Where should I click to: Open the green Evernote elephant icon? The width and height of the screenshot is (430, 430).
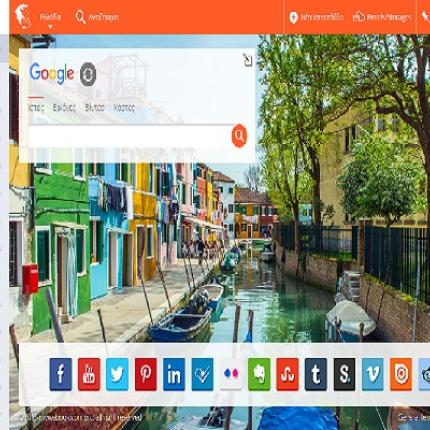click(259, 374)
